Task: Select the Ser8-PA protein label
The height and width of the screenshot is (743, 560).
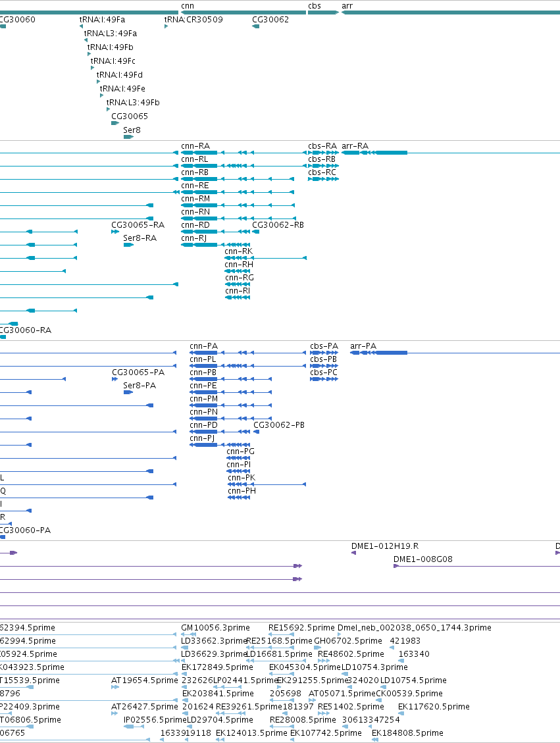Action: pos(140,385)
